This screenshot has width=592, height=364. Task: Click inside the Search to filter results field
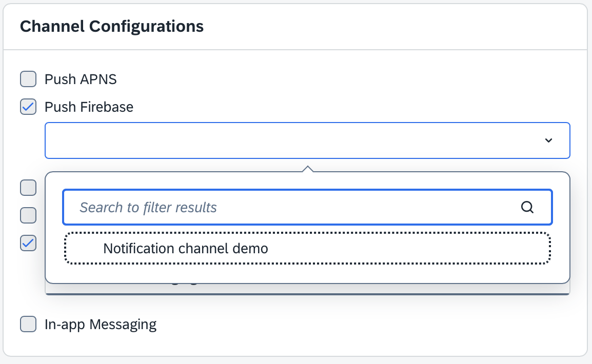[x=256, y=207]
